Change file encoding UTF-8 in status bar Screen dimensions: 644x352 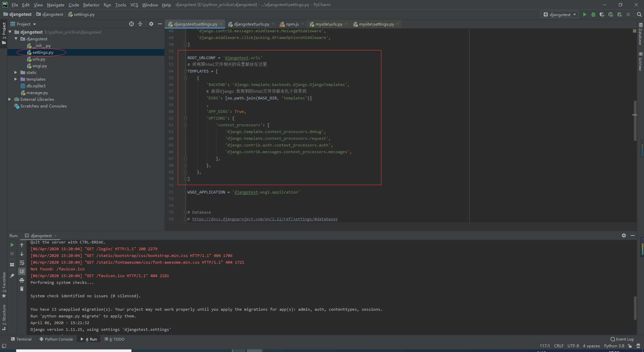click(573, 346)
